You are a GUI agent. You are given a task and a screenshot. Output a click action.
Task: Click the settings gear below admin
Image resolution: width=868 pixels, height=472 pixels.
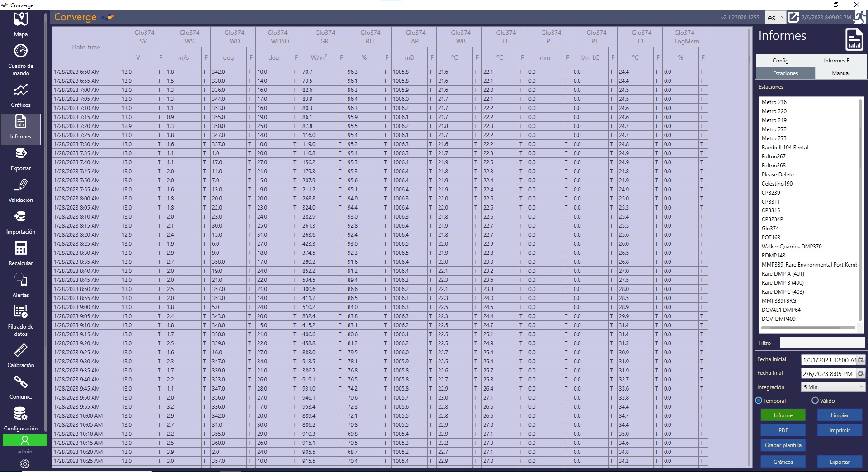[25, 464]
